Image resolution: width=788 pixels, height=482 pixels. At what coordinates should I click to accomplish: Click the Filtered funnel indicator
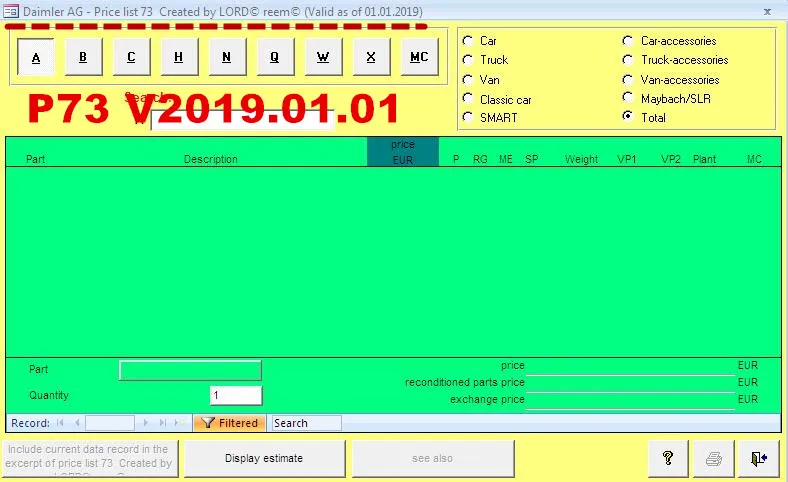click(x=230, y=423)
